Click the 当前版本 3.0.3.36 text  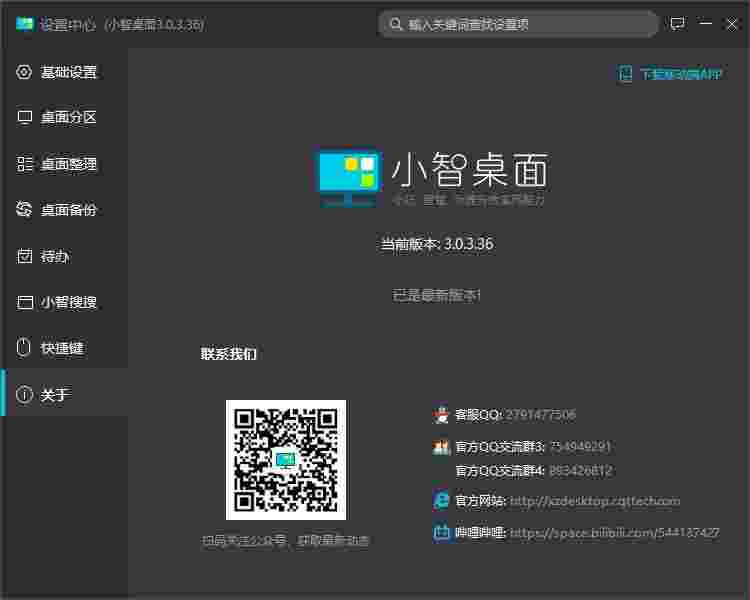pos(436,244)
